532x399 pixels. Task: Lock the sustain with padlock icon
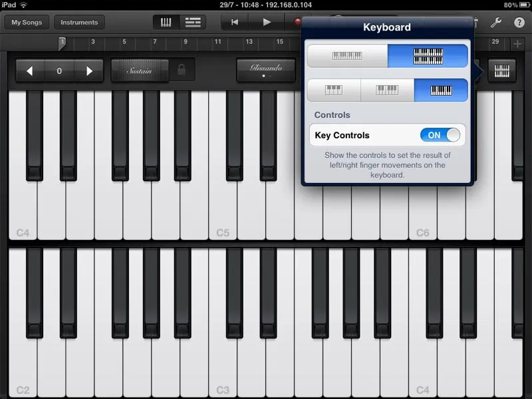tap(182, 70)
